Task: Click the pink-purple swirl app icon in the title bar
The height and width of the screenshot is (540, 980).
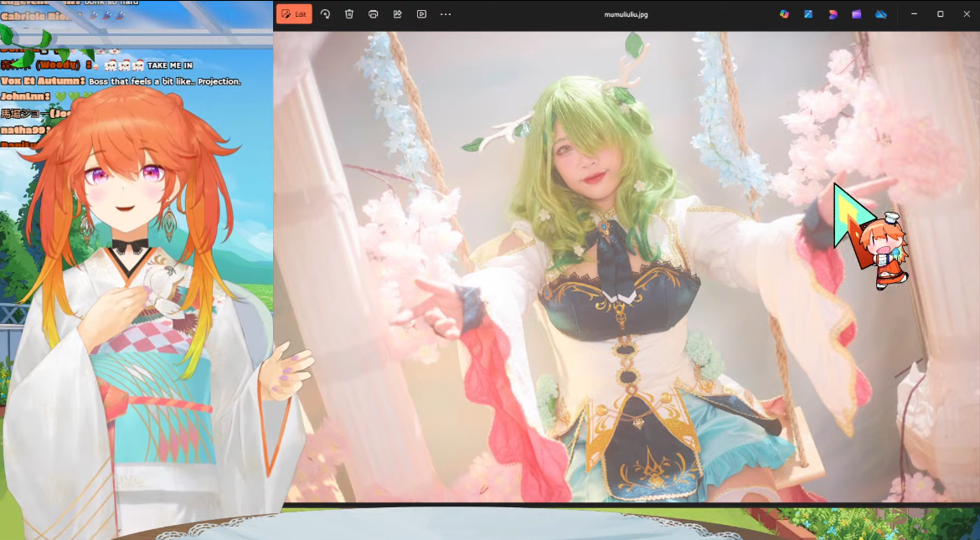Action: tap(833, 13)
